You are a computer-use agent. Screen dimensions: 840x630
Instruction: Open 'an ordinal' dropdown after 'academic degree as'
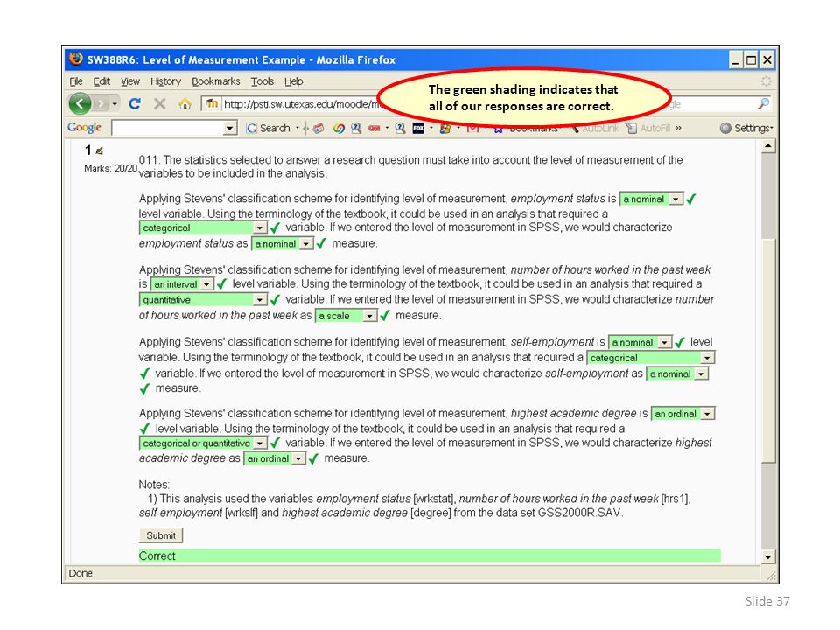[275, 458]
